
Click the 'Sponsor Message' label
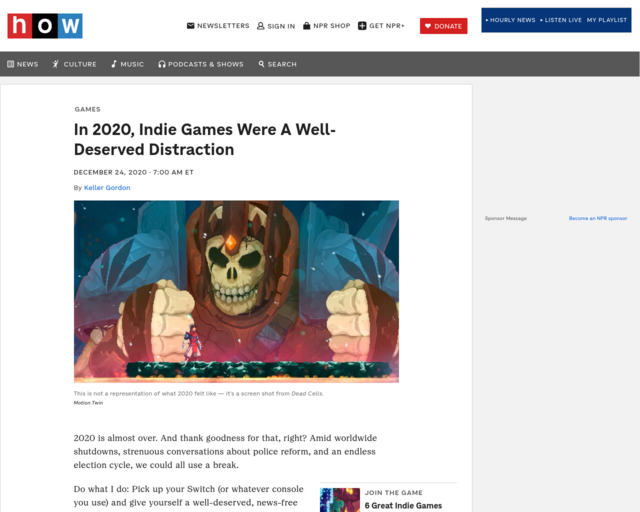click(x=506, y=218)
